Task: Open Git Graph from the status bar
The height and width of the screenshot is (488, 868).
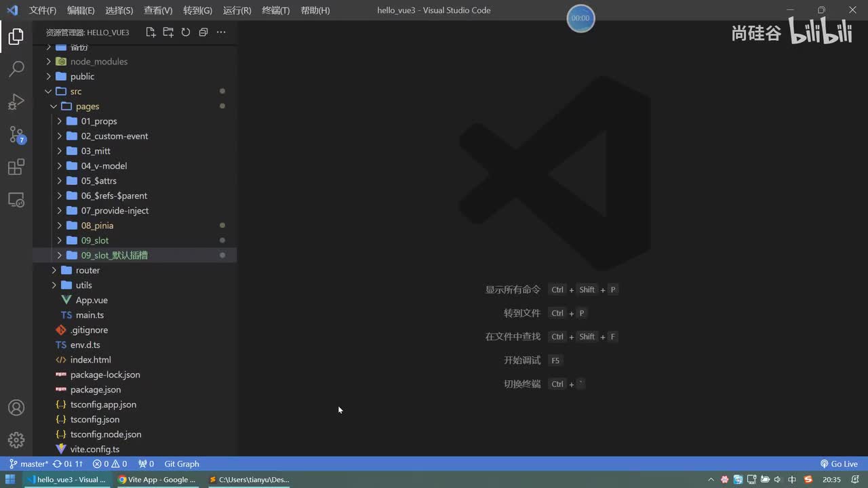Action: pos(182,464)
